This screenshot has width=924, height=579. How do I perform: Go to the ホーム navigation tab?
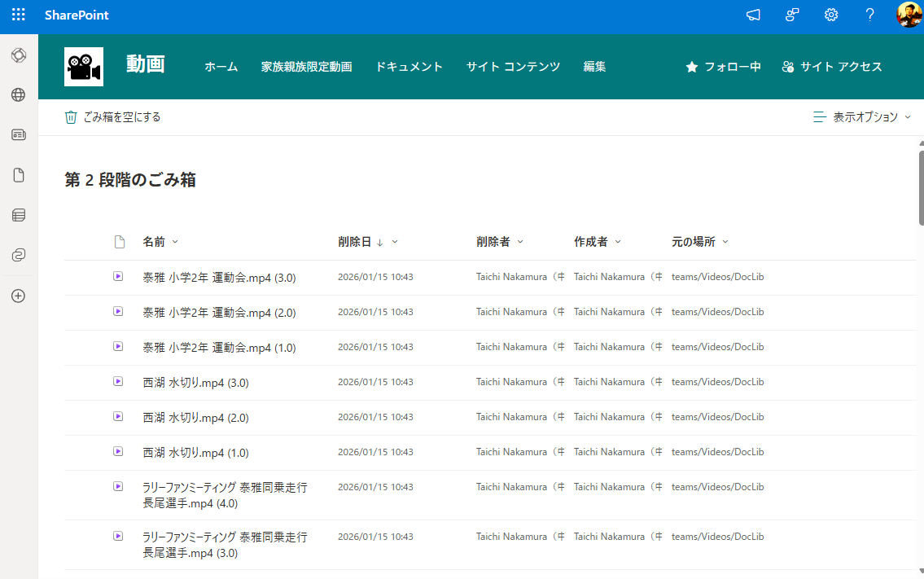(x=221, y=67)
